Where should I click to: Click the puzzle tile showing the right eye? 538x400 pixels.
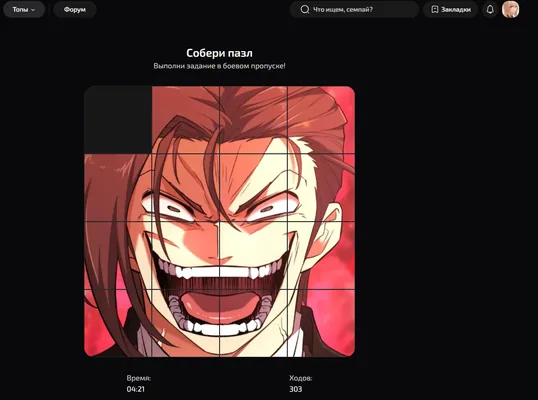253,187
